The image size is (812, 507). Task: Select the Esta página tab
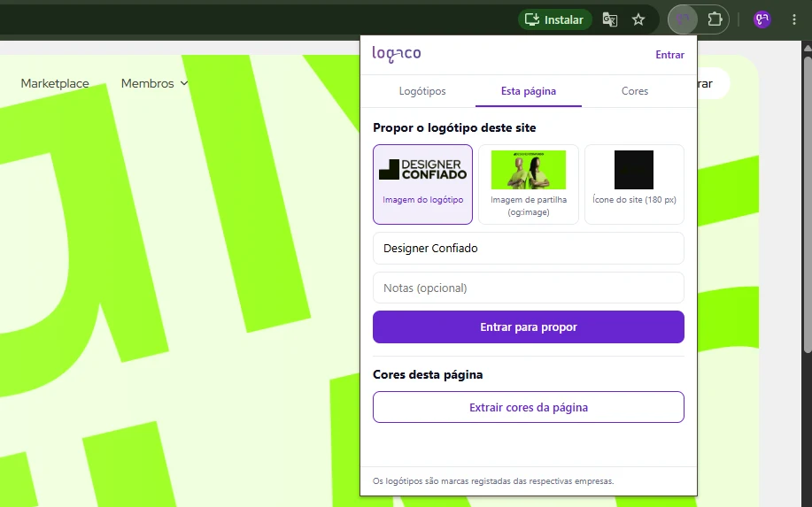click(x=529, y=91)
